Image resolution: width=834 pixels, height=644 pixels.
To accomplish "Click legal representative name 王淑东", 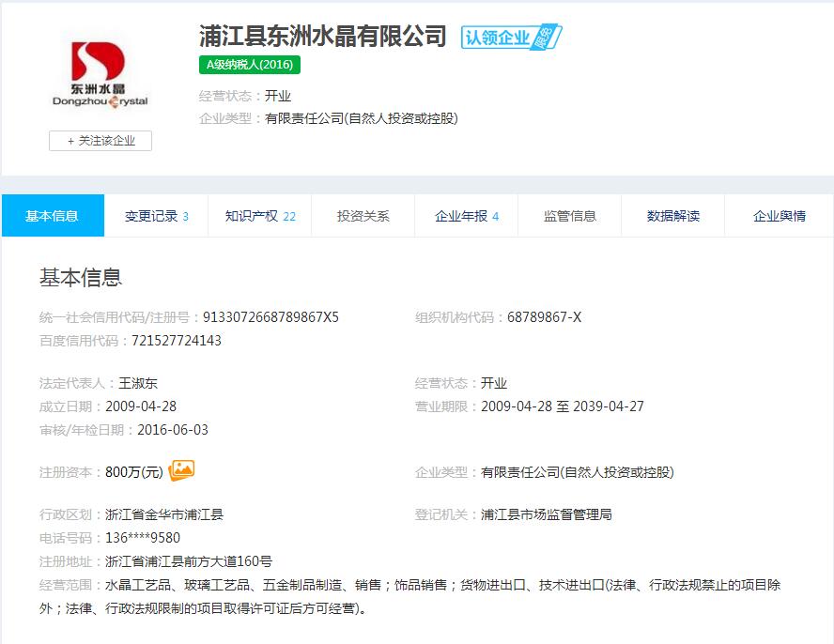I will (x=138, y=383).
